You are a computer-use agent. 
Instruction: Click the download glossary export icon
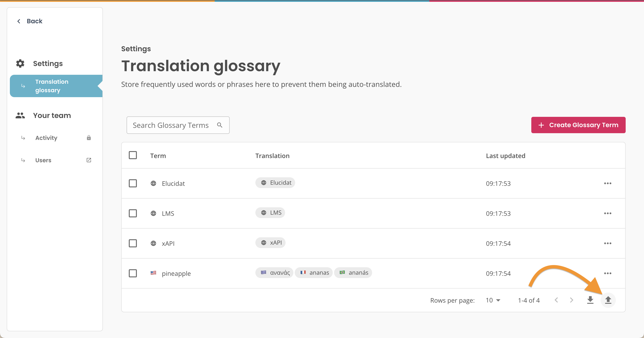(x=590, y=300)
